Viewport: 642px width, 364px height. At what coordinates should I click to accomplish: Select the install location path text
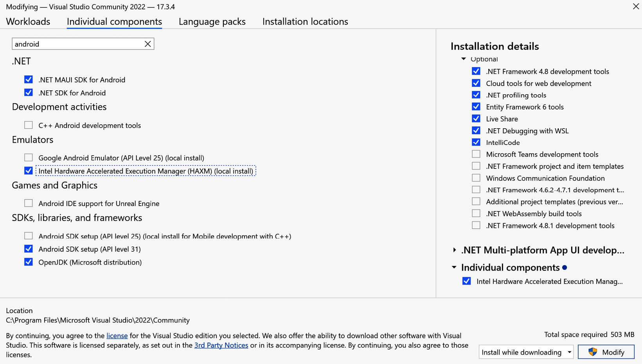coord(98,320)
